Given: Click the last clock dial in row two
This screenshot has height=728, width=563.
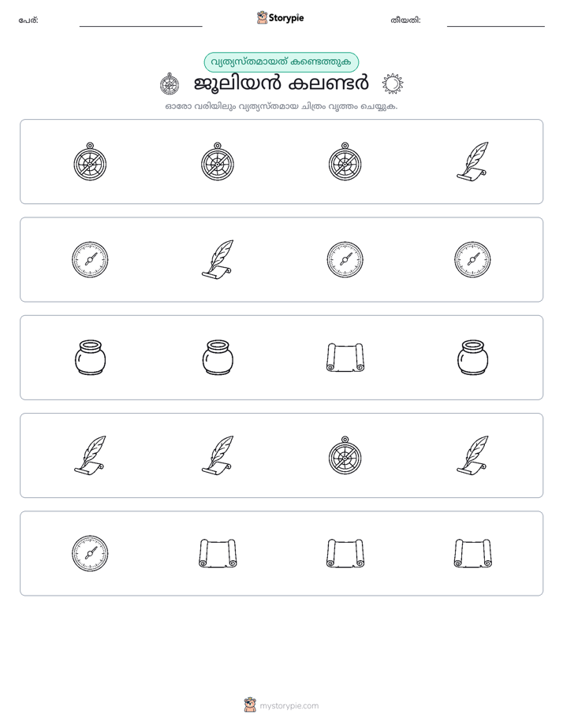Looking at the screenshot, I should point(472,259).
